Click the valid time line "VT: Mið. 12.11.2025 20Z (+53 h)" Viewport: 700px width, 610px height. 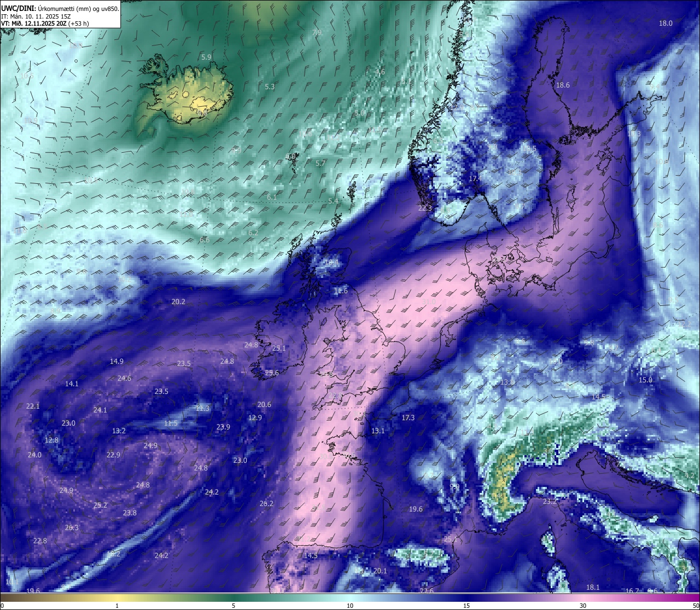click(45, 24)
